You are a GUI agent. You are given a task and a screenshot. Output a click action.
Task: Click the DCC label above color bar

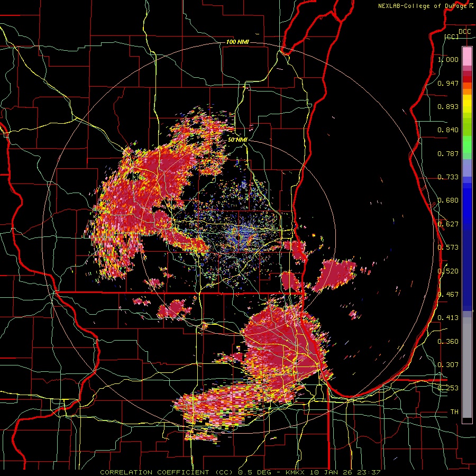tap(465, 32)
